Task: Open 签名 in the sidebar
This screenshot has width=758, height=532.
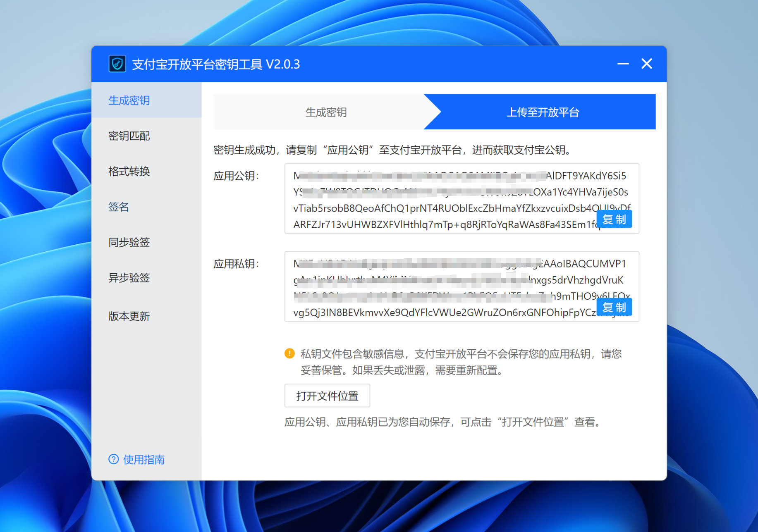Action: tap(146, 207)
